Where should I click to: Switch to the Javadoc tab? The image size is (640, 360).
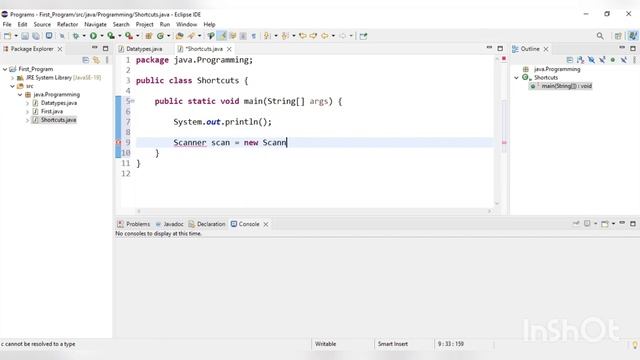(x=169, y=224)
